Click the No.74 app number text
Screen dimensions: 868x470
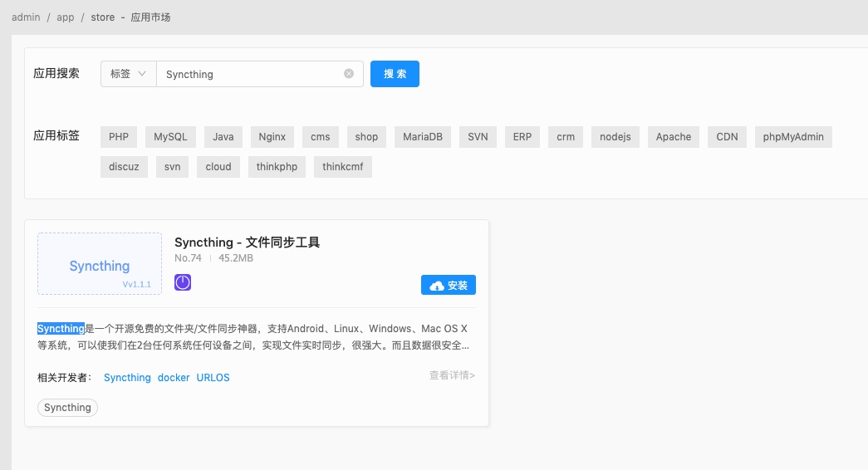(x=189, y=258)
